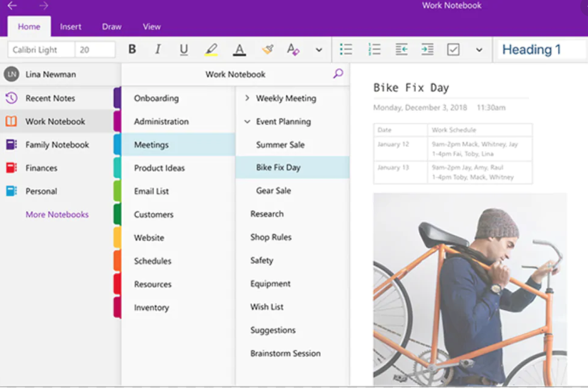This screenshot has height=388, width=588.
Task: Open the Lina Newman account avatar
Action: coord(11,74)
